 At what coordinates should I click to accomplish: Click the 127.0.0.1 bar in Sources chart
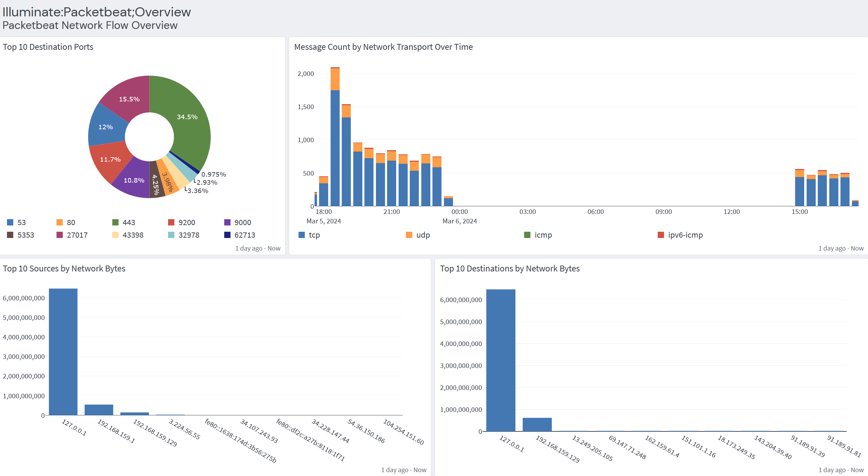coord(63,352)
